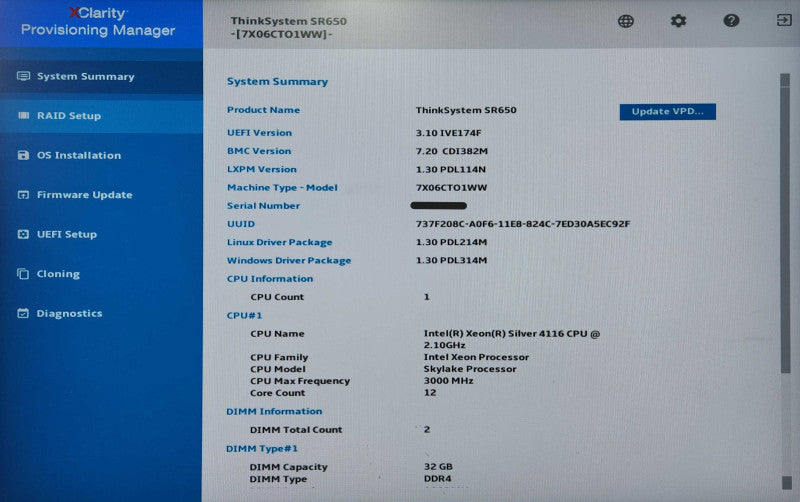Image resolution: width=800 pixels, height=502 pixels.
Task: Click the UUID value 737F208C-A0F6-11E8-824C-7ED30A5EC92F
Action: click(x=522, y=224)
